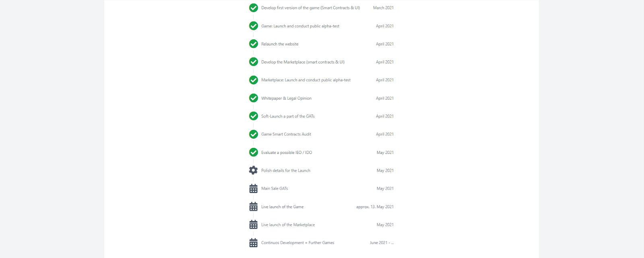Click calendar icon beside Continuos Development

point(254,243)
